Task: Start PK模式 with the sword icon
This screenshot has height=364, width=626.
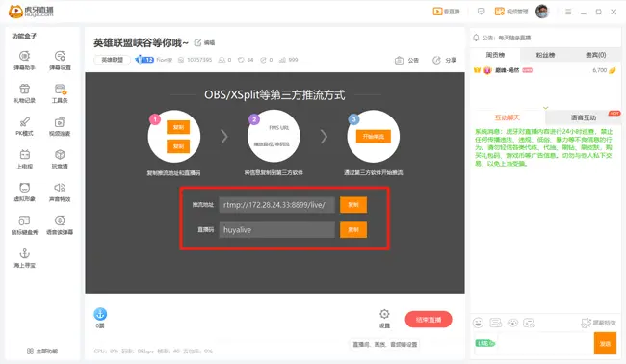Action: (24, 126)
